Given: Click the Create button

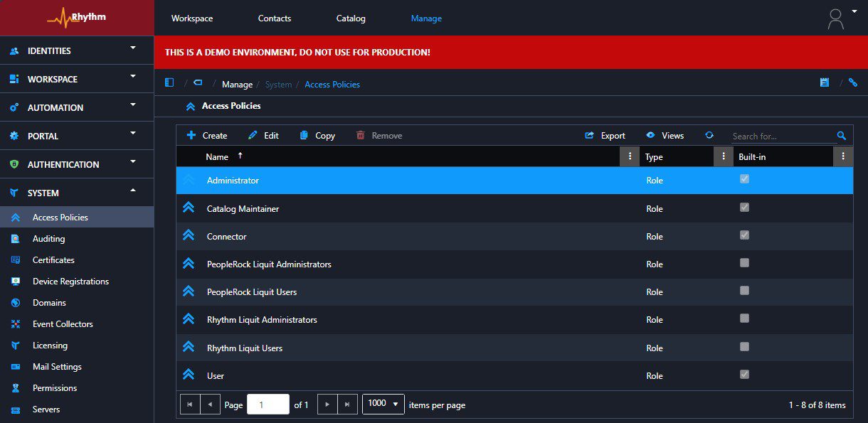Looking at the screenshot, I should (x=207, y=136).
